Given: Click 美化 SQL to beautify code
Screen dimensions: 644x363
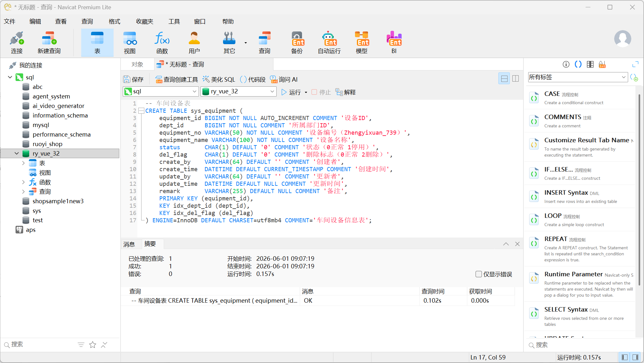Looking at the screenshot, I should pos(219,79).
